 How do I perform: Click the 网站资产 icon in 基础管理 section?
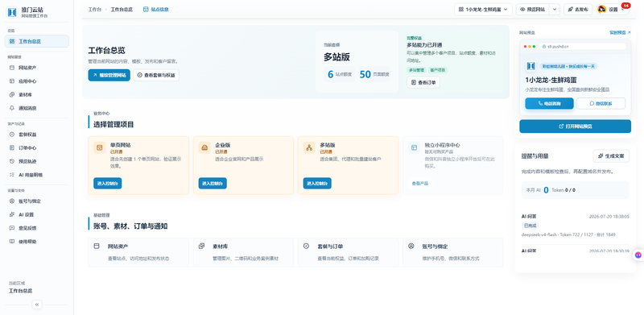coord(97,246)
